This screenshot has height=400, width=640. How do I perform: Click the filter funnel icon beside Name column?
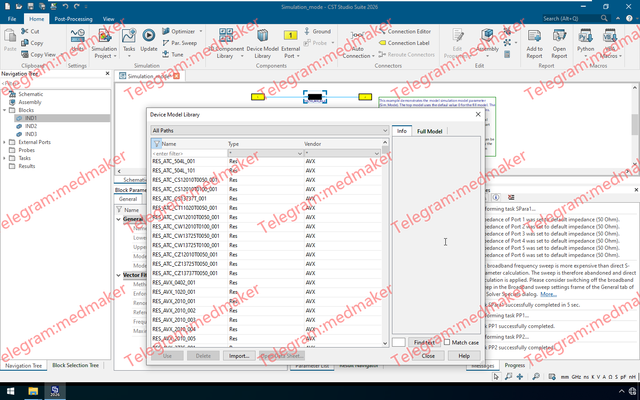coord(156,143)
